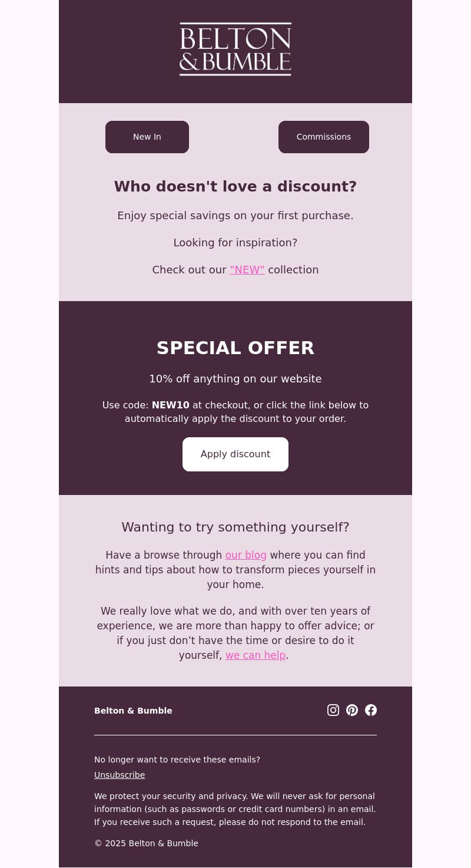The height and width of the screenshot is (868, 471).
Task: Open the New In button
Action: (147, 137)
